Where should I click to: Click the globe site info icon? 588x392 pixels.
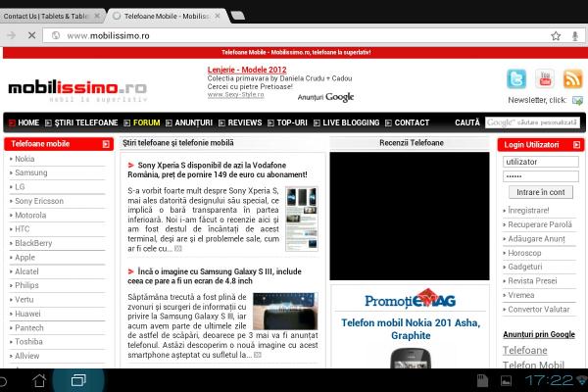pos(56,35)
